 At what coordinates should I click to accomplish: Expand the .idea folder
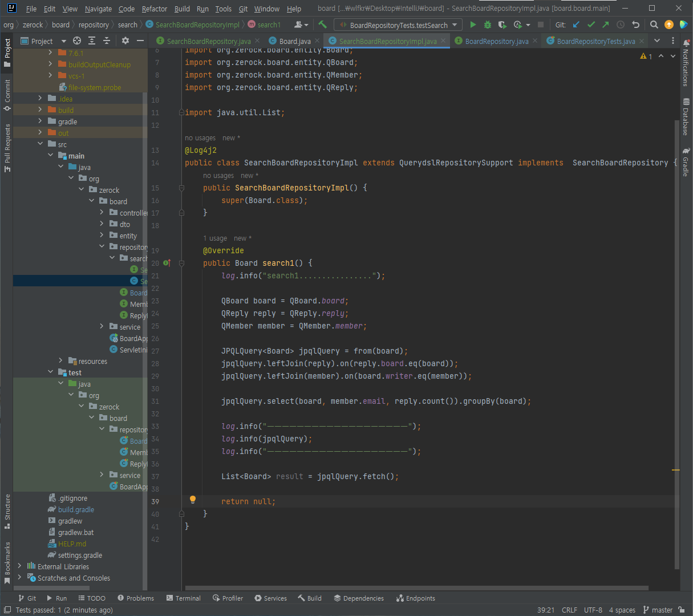(40, 99)
